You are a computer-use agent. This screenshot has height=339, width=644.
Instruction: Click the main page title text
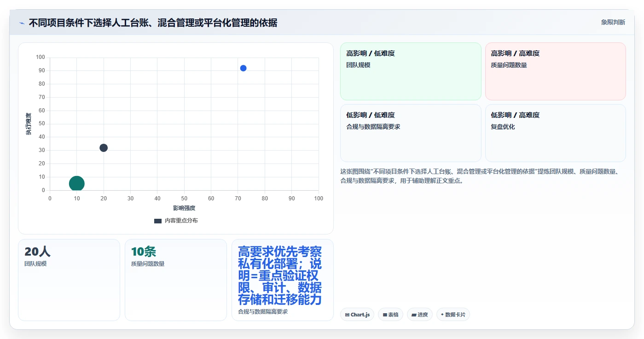[153, 23]
